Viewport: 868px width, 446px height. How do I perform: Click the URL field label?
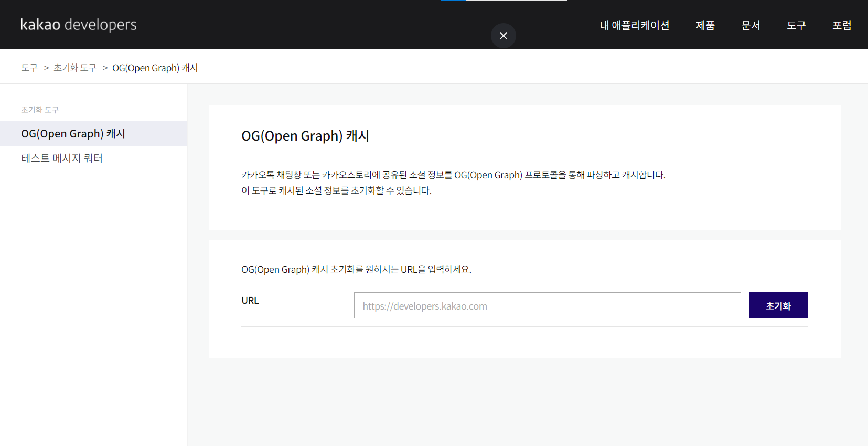click(250, 301)
